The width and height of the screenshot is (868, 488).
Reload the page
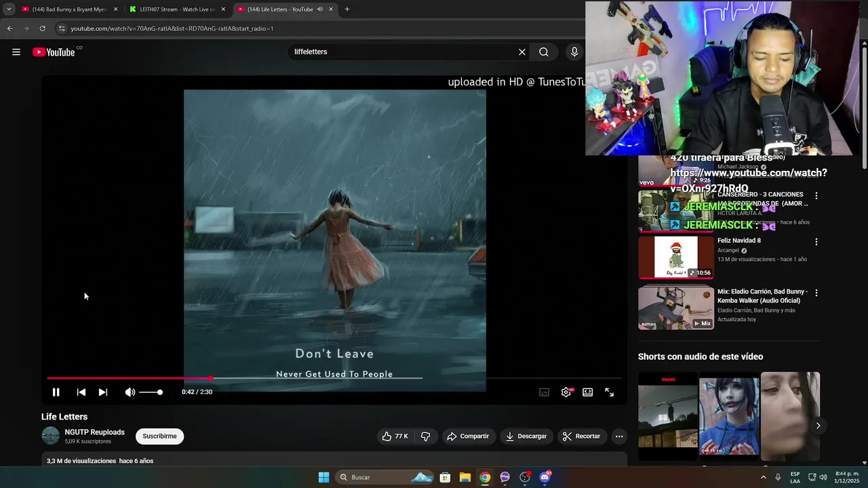point(42,28)
